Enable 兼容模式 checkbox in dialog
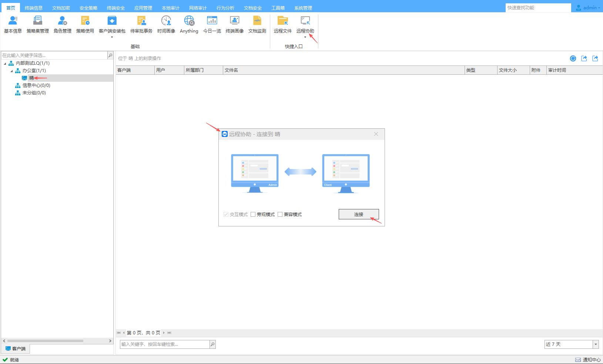603x364 pixels. [280, 215]
